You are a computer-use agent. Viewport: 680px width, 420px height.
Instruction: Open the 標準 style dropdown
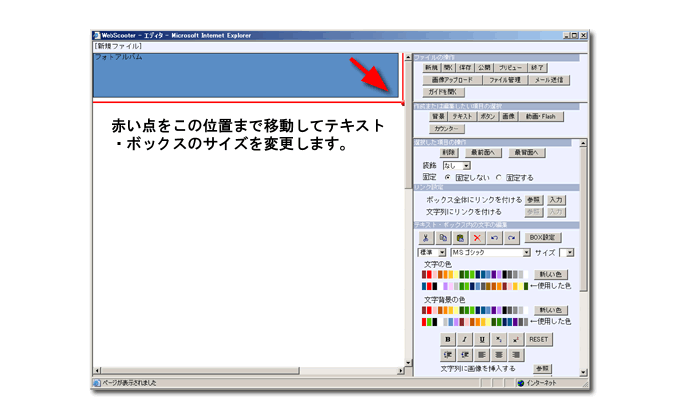[432, 253]
